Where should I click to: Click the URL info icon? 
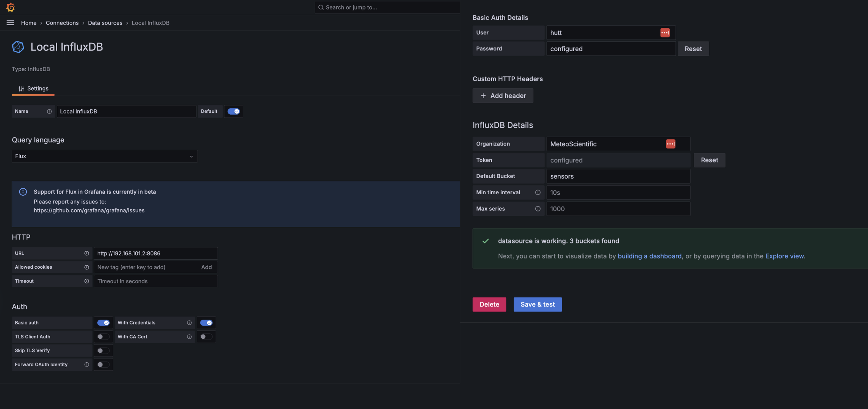click(86, 253)
